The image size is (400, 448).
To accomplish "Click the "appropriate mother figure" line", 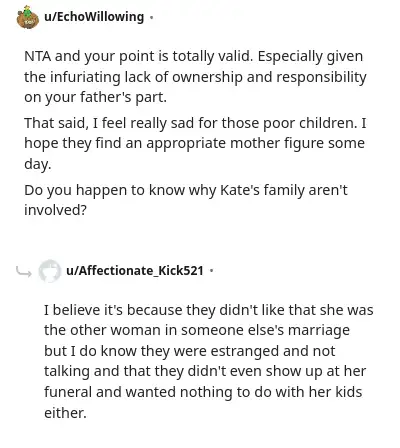I will [x=194, y=143].
